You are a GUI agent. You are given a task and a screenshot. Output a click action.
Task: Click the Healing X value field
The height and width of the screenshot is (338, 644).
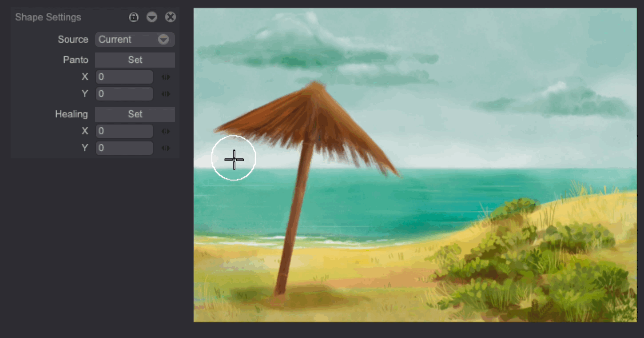pyautogui.click(x=124, y=131)
